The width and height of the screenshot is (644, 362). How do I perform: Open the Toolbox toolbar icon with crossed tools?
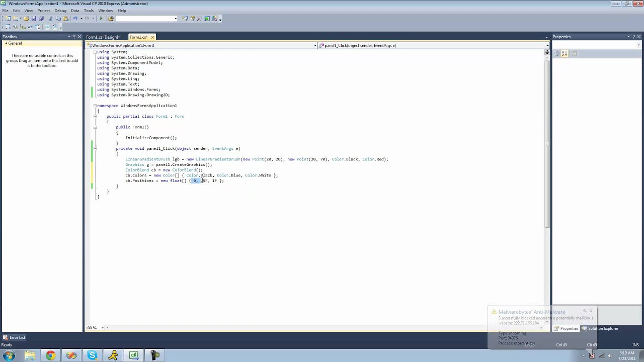(x=199, y=19)
